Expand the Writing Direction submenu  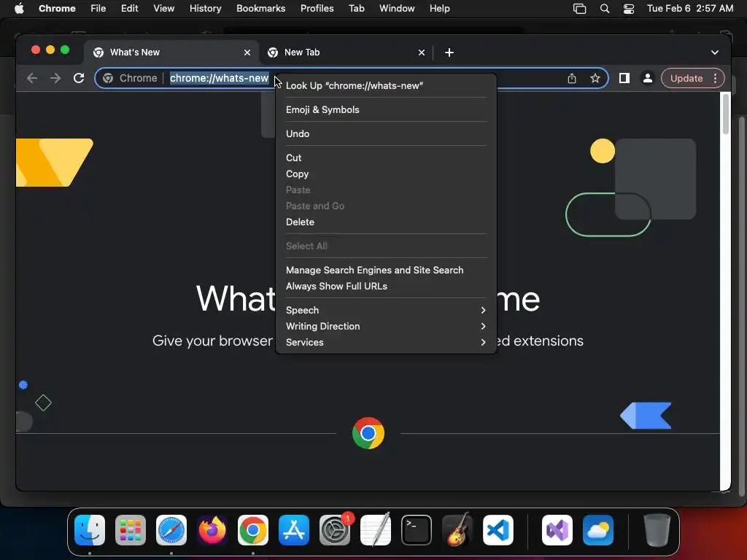[x=386, y=326]
